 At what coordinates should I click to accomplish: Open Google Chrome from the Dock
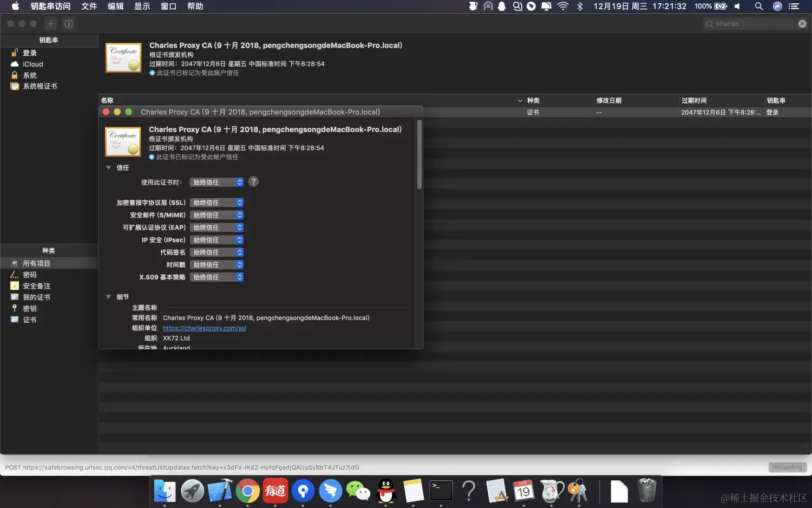coord(247,491)
